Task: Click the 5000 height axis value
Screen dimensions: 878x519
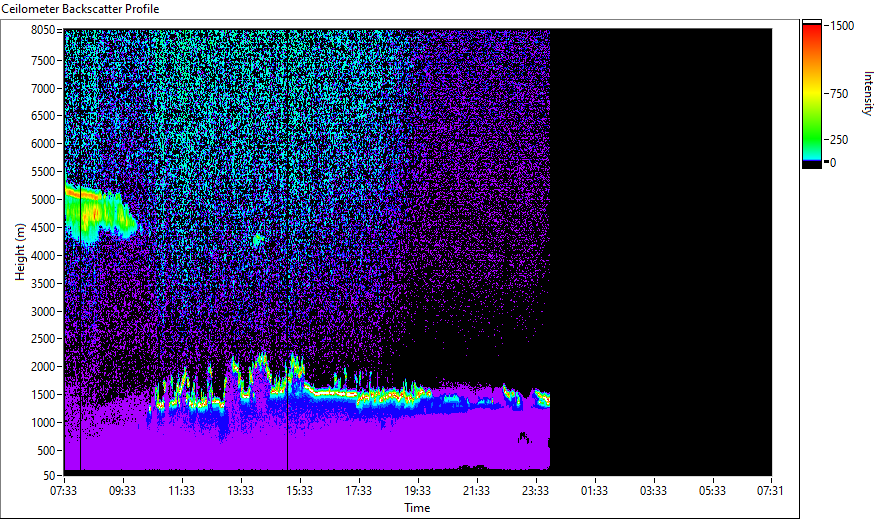Action: point(43,200)
